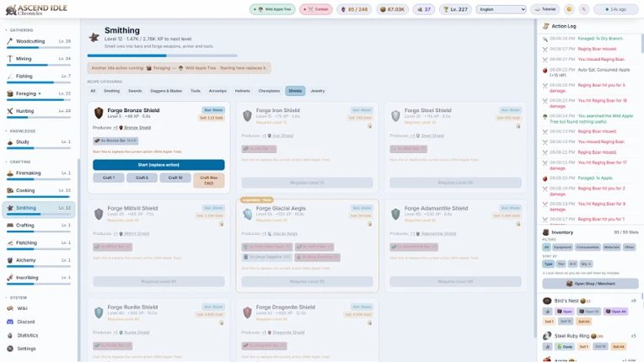Collapse the Gathering sidebar section
Image resolution: width=644 pixels, height=362 pixels.
tap(19, 30)
